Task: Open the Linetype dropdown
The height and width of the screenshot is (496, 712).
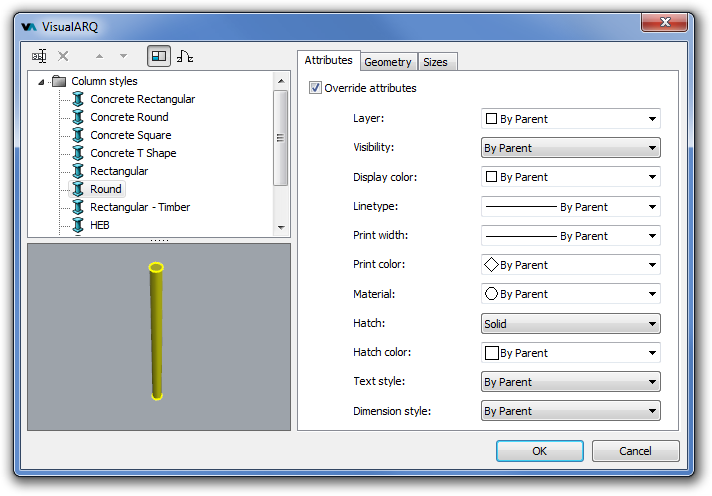Action: pos(570,207)
